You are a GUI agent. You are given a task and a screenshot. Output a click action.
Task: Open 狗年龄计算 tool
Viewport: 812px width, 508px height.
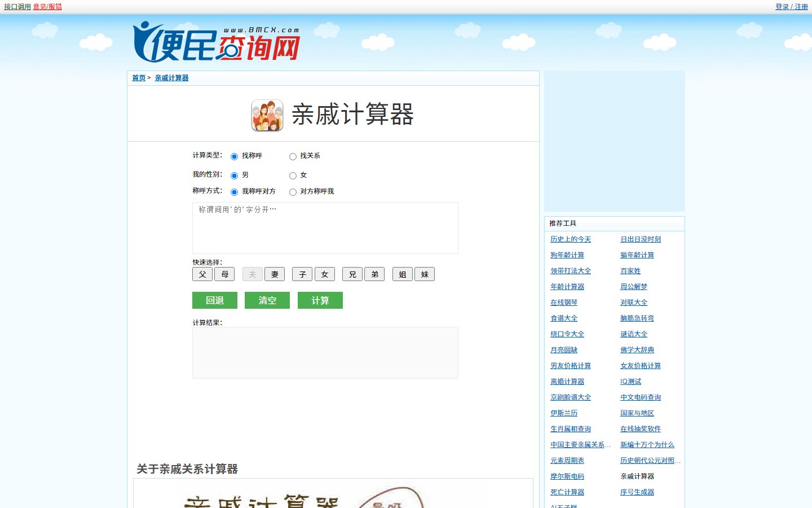pos(567,255)
